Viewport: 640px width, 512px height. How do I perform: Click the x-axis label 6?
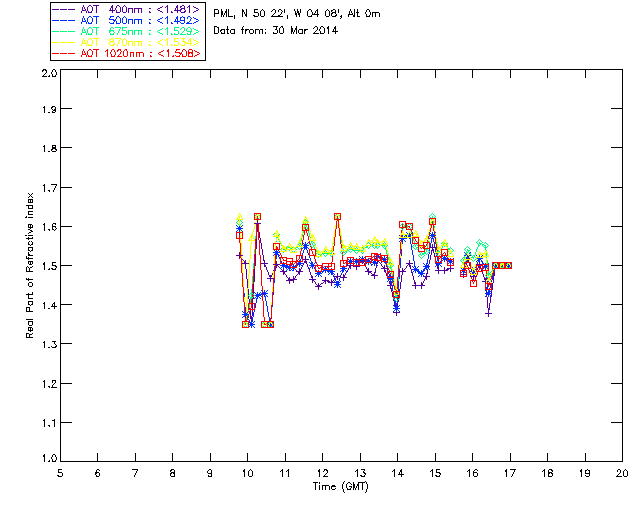click(x=98, y=473)
